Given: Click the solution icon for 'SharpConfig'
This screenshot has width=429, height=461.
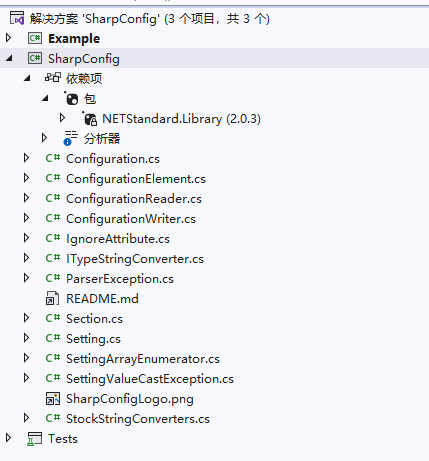Looking at the screenshot, I should 17,18.
